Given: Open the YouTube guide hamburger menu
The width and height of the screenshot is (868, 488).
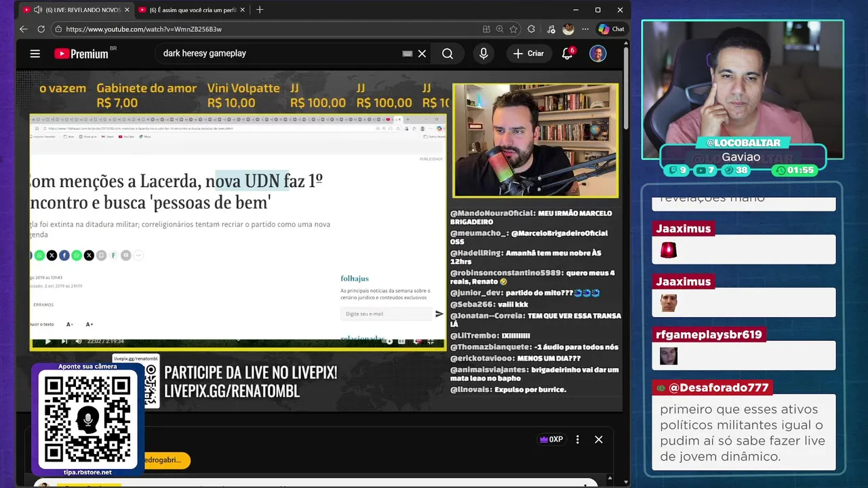Looking at the screenshot, I should pyautogui.click(x=35, y=54).
